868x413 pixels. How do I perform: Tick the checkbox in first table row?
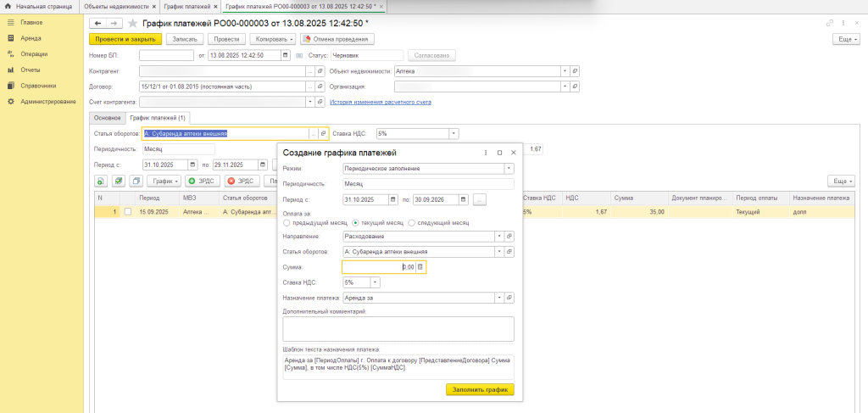(x=128, y=212)
